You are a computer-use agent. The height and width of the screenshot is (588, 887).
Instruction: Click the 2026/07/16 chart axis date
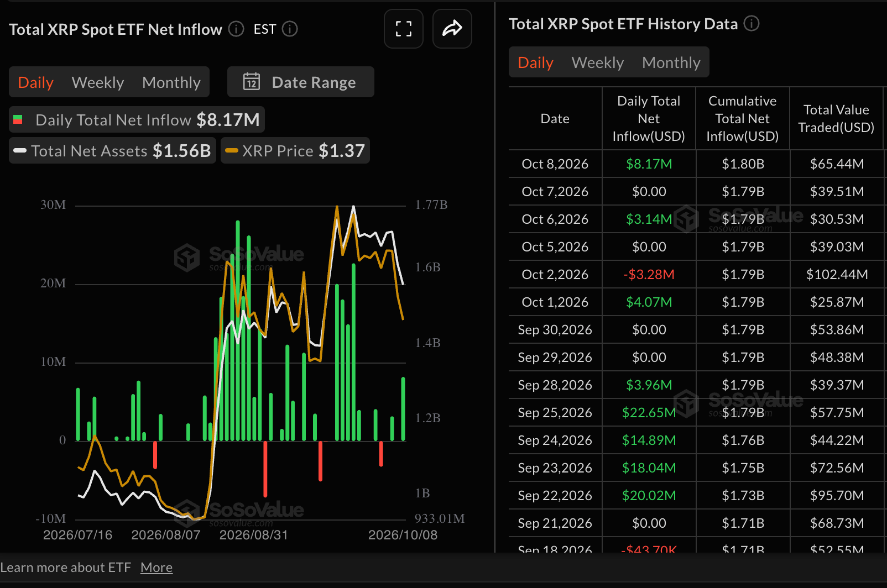point(78,535)
